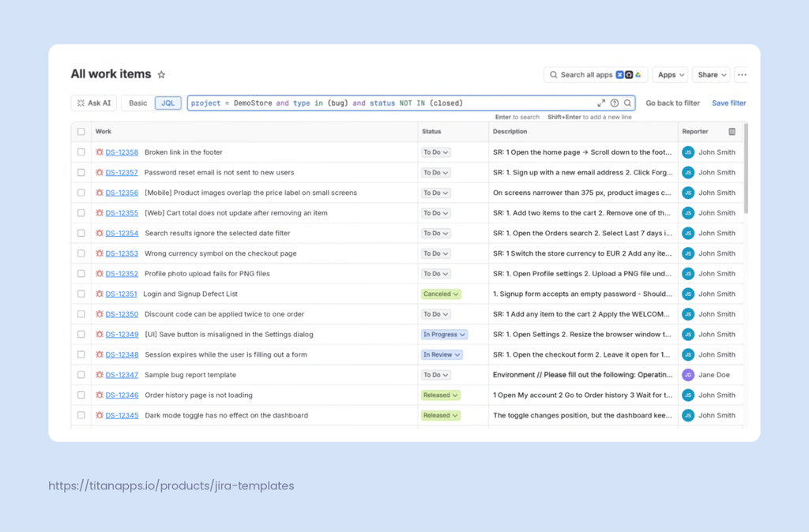The image size is (809, 532).
Task: Click the Ask AI sparkle button
Action: click(94, 103)
